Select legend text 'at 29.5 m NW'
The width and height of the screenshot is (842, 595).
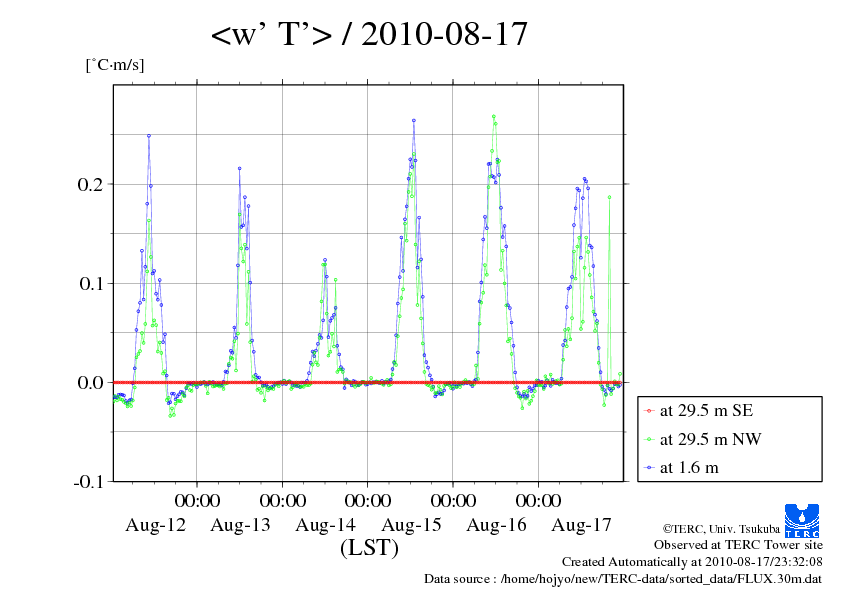[x=710, y=439]
